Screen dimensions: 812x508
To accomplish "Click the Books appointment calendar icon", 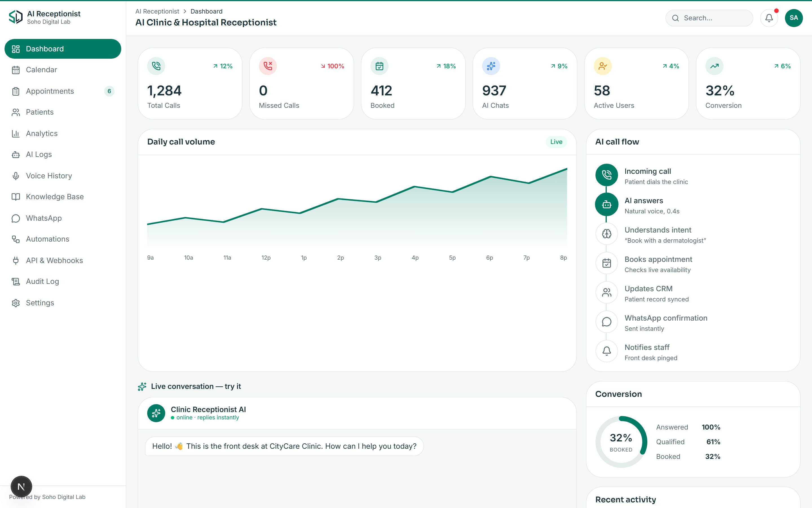I will click(607, 263).
